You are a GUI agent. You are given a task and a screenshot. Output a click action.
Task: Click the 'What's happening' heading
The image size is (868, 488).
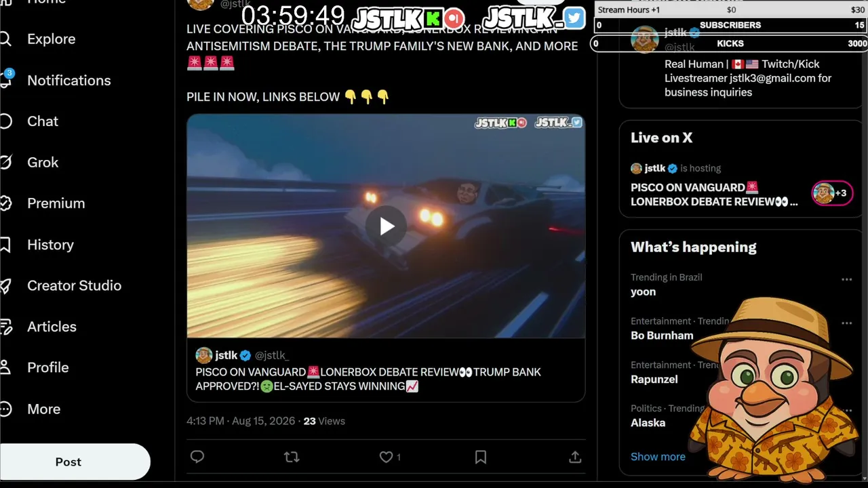point(694,247)
